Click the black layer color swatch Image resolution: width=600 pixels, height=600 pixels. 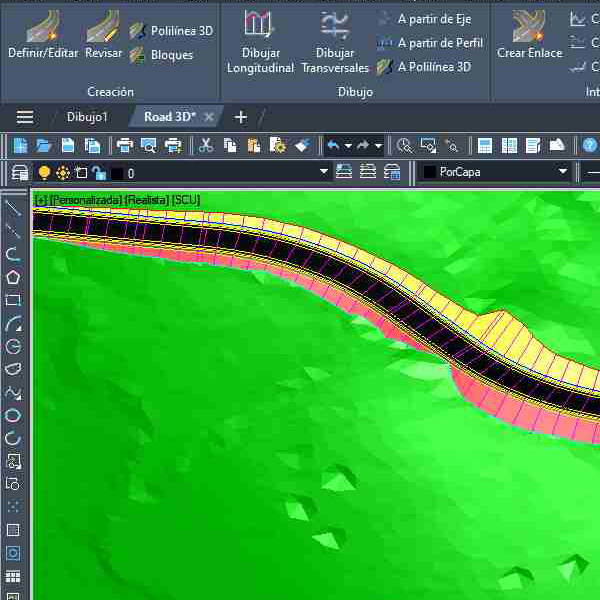pos(117,172)
